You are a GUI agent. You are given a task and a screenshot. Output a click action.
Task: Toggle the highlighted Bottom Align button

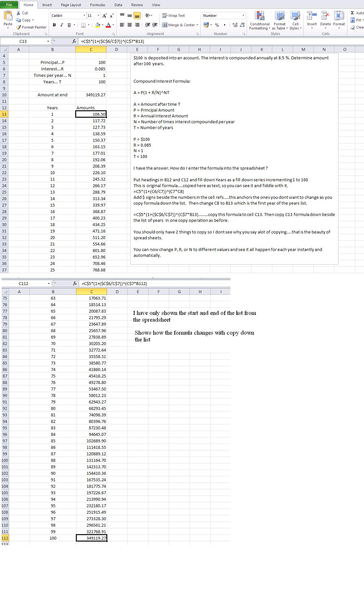[x=137, y=15]
